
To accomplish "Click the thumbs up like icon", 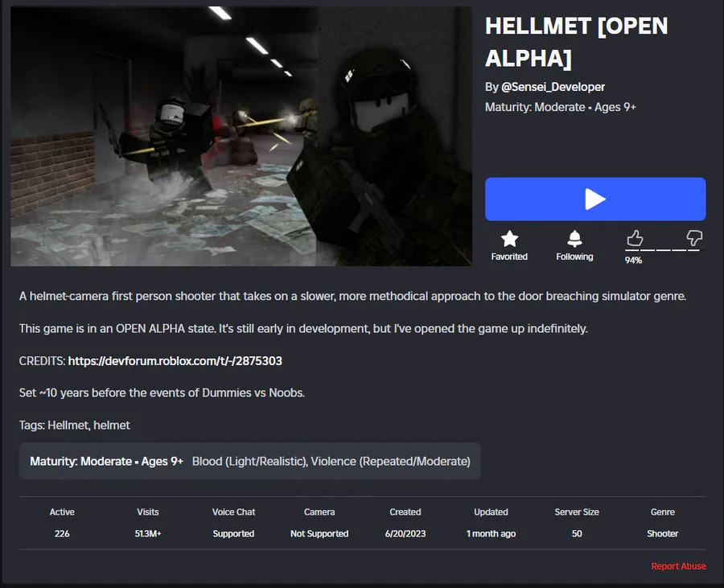I will [635, 238].
